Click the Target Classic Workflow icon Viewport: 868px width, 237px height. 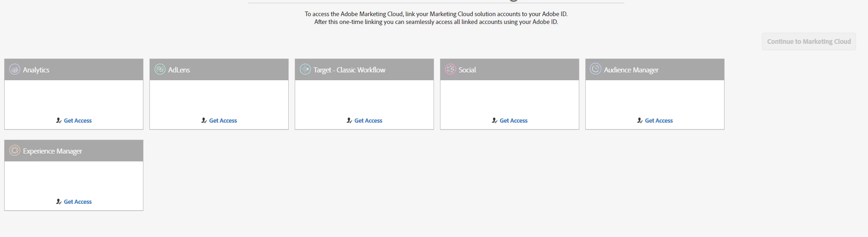pyautogui.click(x=305, y=70)
